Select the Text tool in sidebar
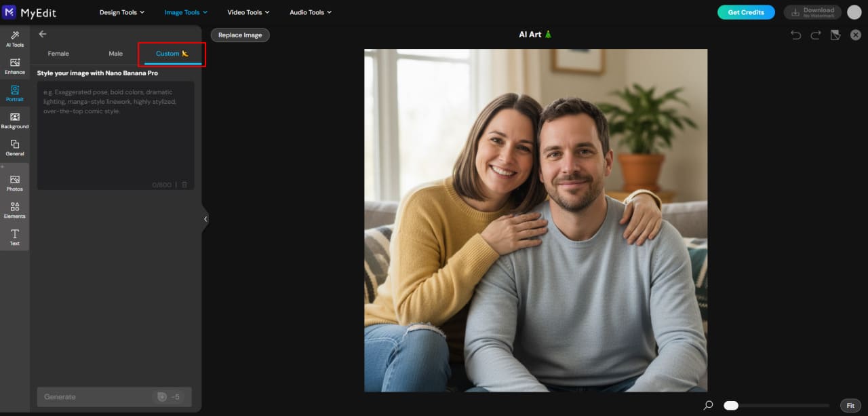The width and height of the screenshot is (868, 416). coord(14,237)
